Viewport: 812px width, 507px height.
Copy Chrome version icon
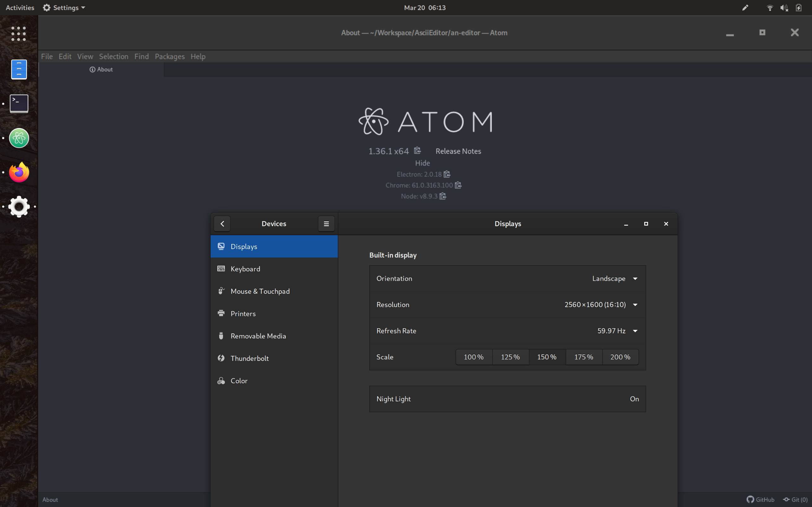coord(458,185)
